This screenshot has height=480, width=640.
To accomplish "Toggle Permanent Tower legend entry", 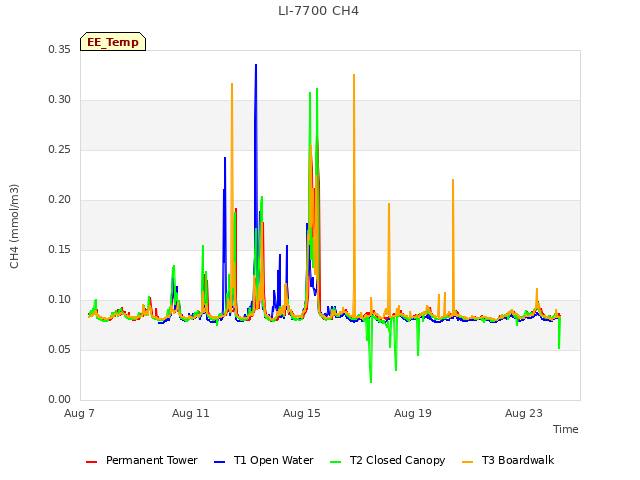I will (142, 460).
